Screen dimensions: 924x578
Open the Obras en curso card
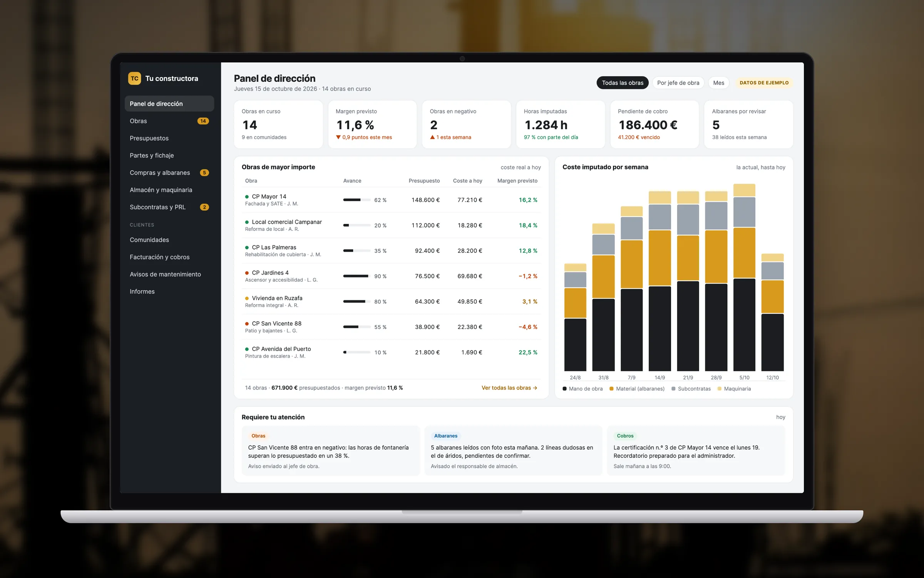[x=278, y=124]
